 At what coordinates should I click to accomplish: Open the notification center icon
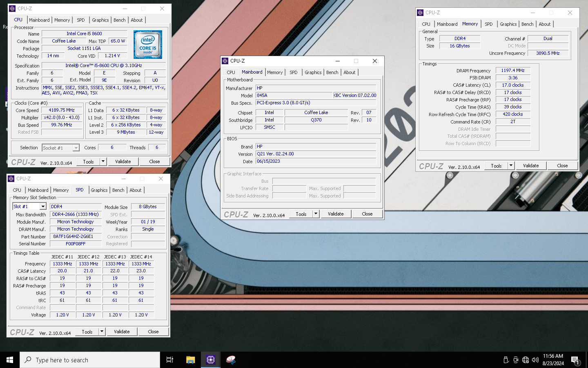[575, 360]
